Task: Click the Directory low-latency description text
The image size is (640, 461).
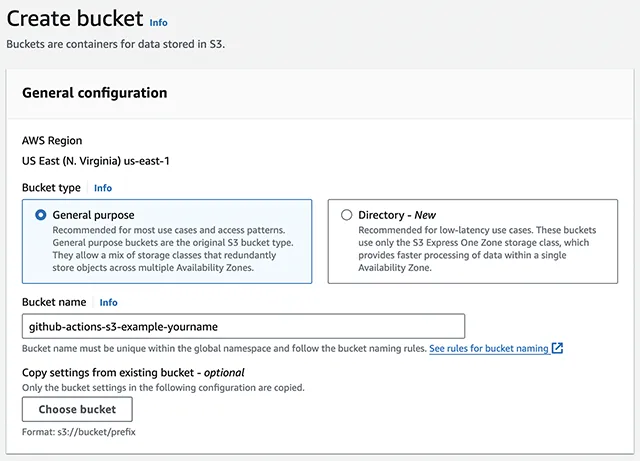Action: click(x=477, y=249)
